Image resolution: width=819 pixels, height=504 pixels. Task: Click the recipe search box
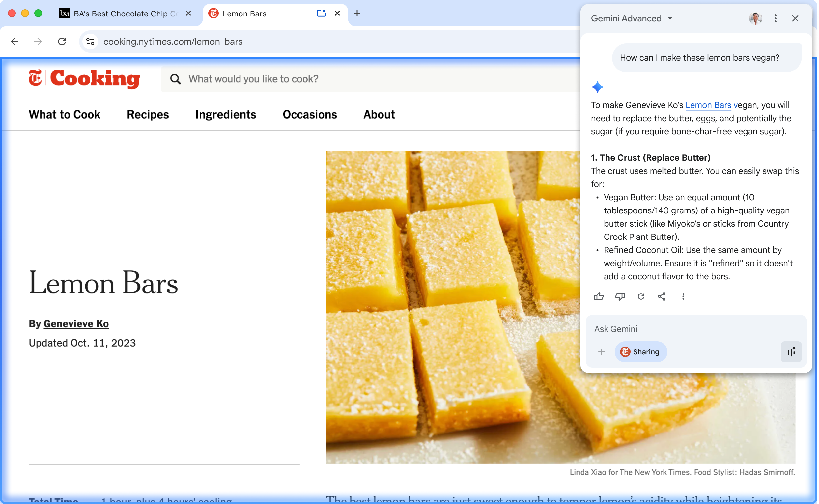pyautogui.click(x=367, y=79)
